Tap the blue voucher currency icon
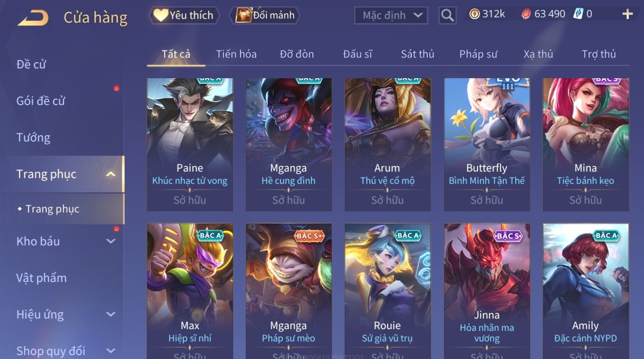The image size is (644, 359). pos(578,14)
